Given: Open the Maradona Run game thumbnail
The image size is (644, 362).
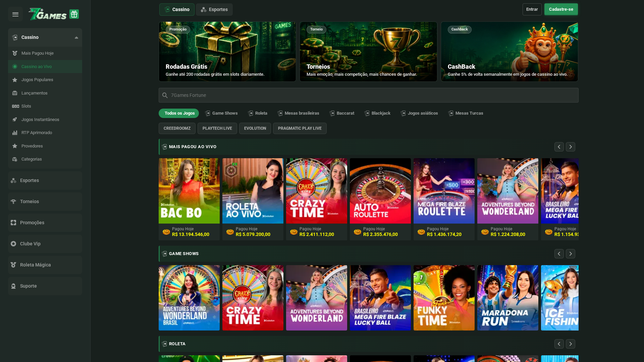Looking at the screenshot, I should click(x=508, y=298).
